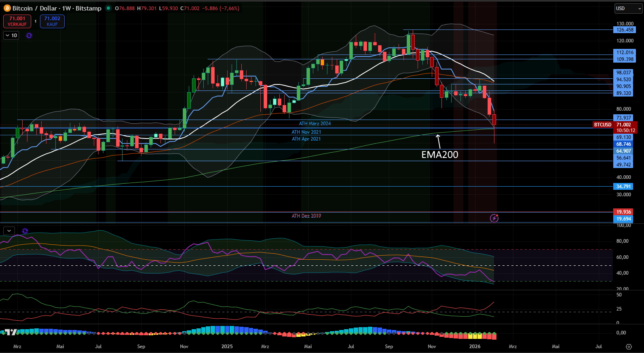Click the Bitcoin / Dollar symbol title
Viewport: 644px width, 353px height.
point(57,8)
